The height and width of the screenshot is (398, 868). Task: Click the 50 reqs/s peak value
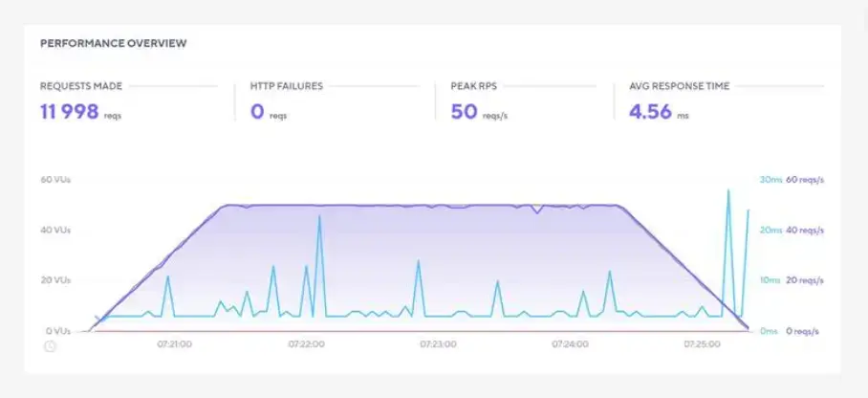click(x=464, y=111)
